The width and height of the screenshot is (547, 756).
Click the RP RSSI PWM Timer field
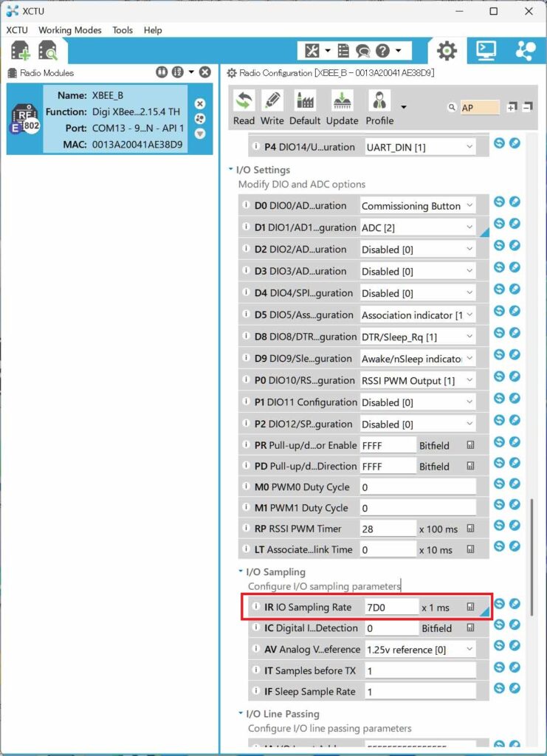pyautogui.click(x=388, y=529)
